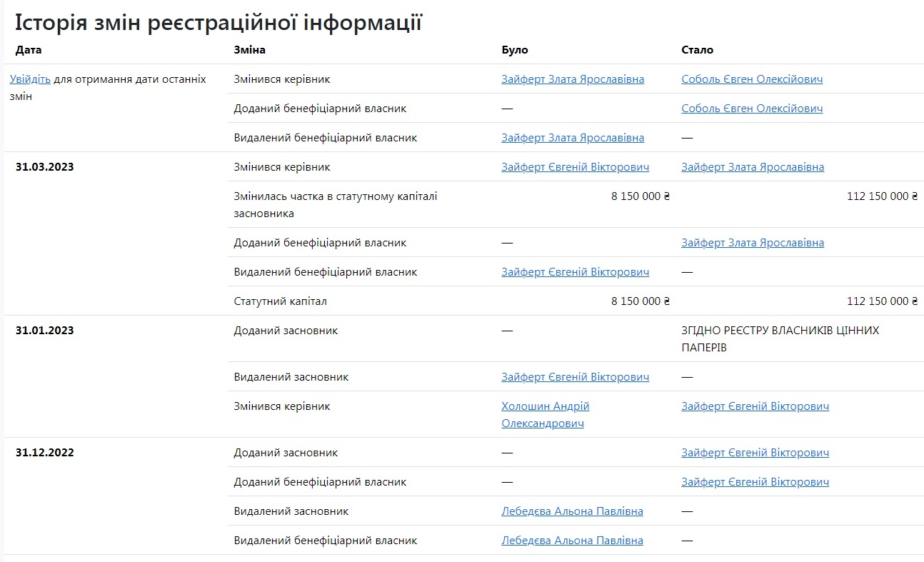This screenshot has height=562, width=924.
Task: Click the Зміна column header
Action: (x=250, y=50)
